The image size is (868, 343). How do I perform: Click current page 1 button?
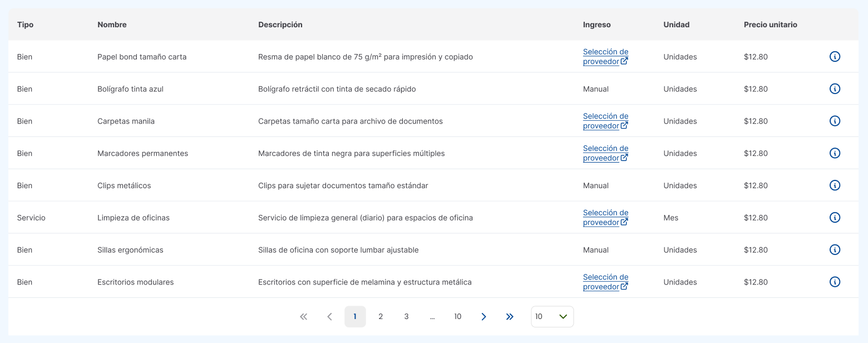coord(355,317)
